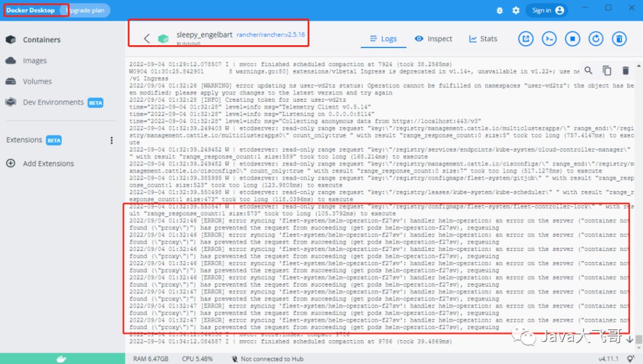Restart the container with the circular arrow
The image size is (643, 364).
click(x=596, y=39)
